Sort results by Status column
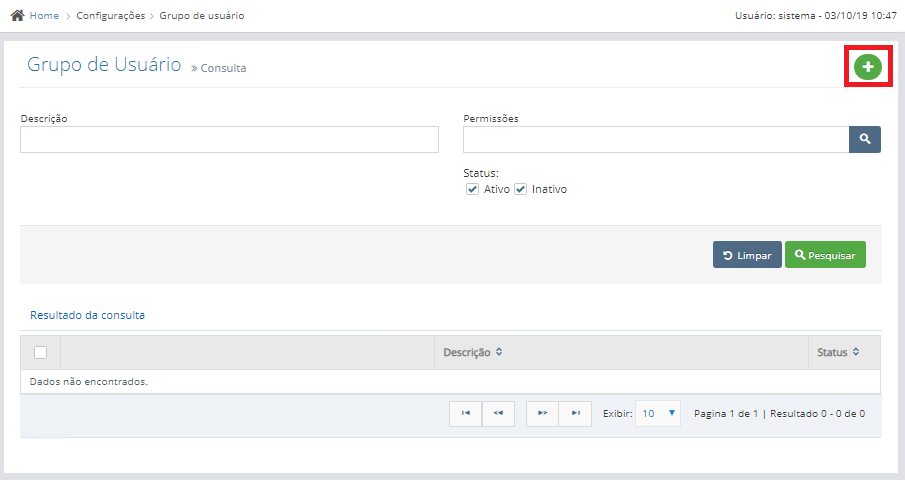The image size is (905, 480). pyautogui.click(x=838, y=352)
